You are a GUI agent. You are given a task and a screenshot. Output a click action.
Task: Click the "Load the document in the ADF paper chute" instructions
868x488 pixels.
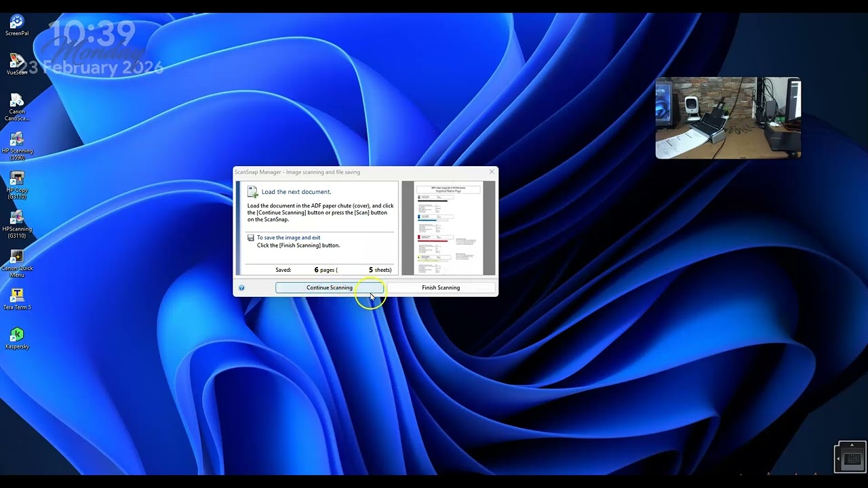point(321,213)
